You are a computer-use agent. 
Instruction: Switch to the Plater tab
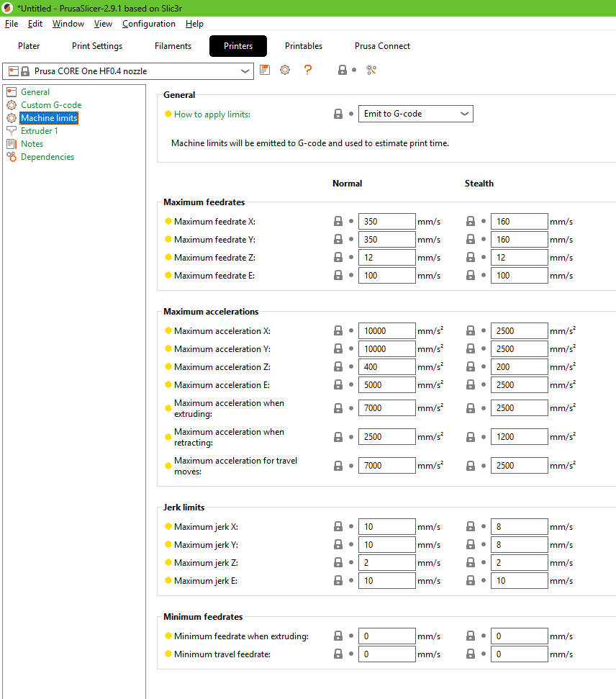[x=29, y=46]
